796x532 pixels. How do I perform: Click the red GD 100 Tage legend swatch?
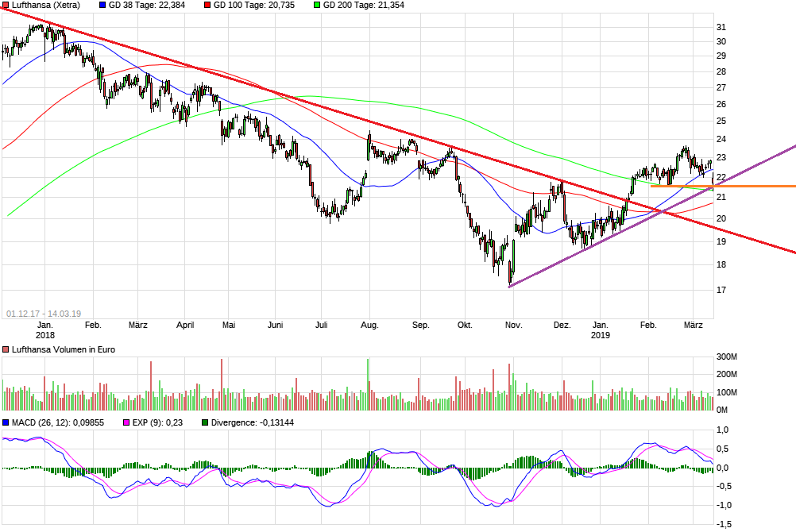click(x=207, y=5)
